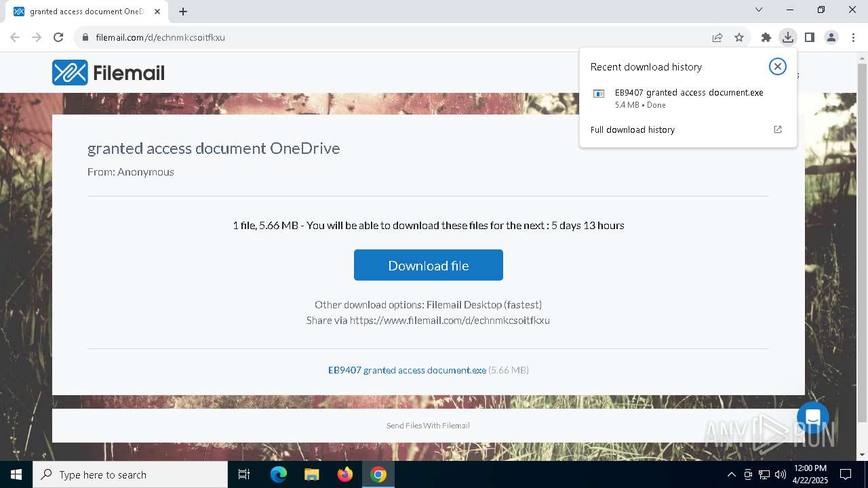This screenshot has width=868, height=488.
Task: Click the page vertical scrollbar
Action: [862, 241]
